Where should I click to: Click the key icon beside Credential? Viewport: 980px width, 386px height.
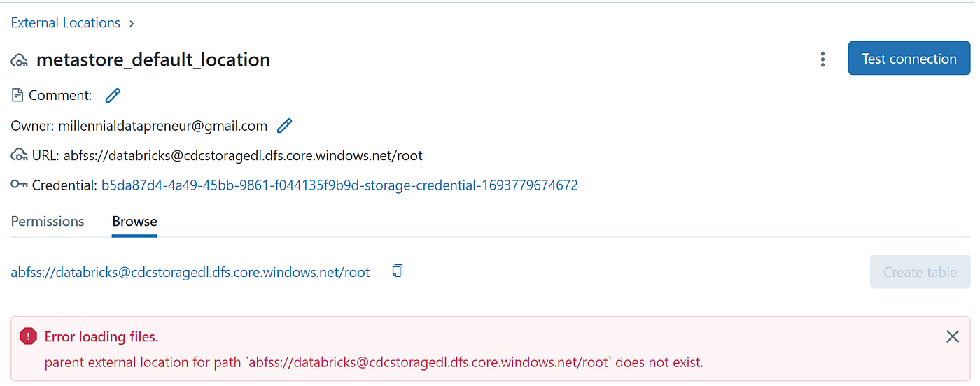tap(20, 185)
